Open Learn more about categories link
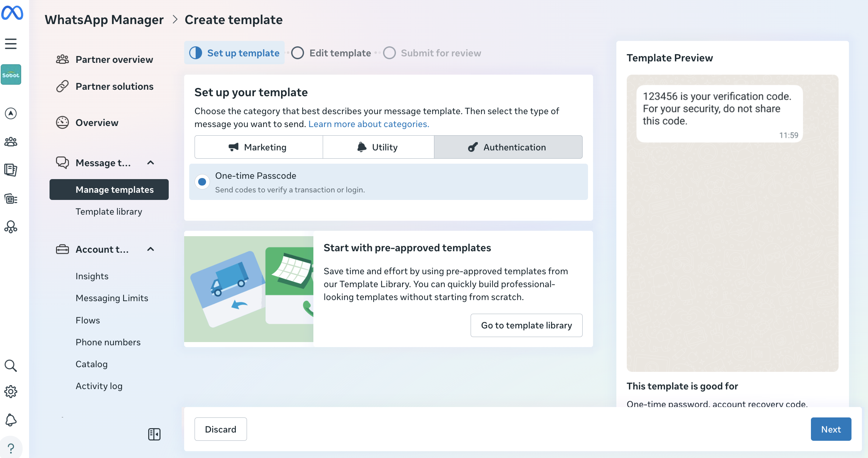 click(x=369, y=124)
